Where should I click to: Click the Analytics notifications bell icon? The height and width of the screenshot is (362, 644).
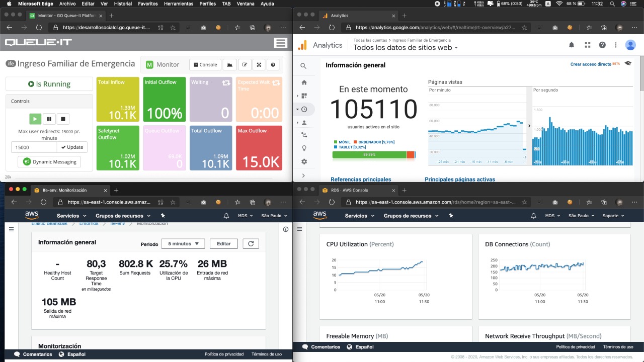[572, 45]
